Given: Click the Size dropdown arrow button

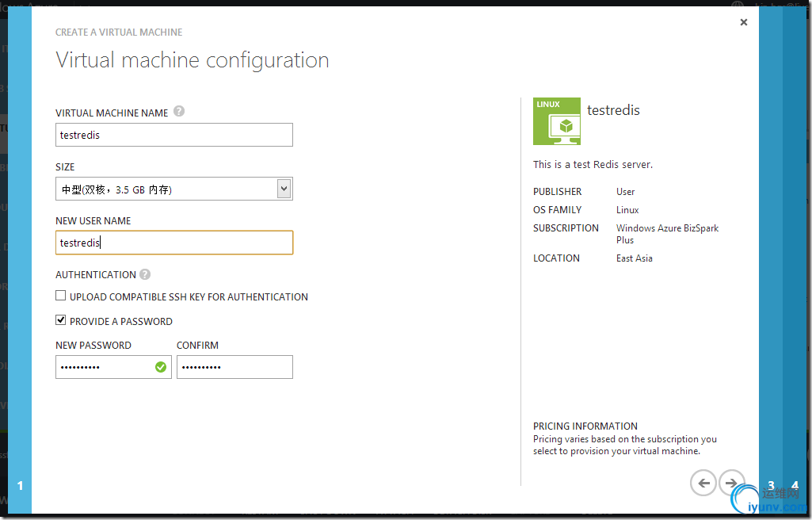Looking at the screenshot, I should coord(284,189).
